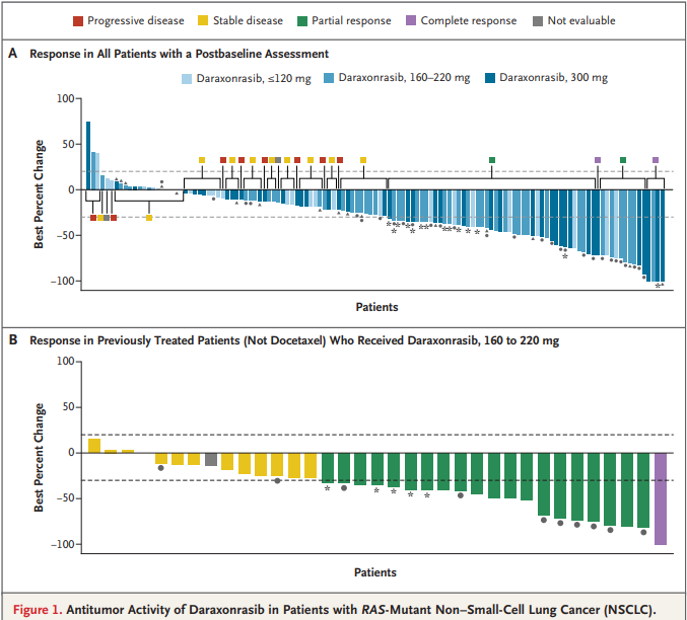Click the green partial response marker above panel A
Screen dimensions: 687x620
coord(492,160)
